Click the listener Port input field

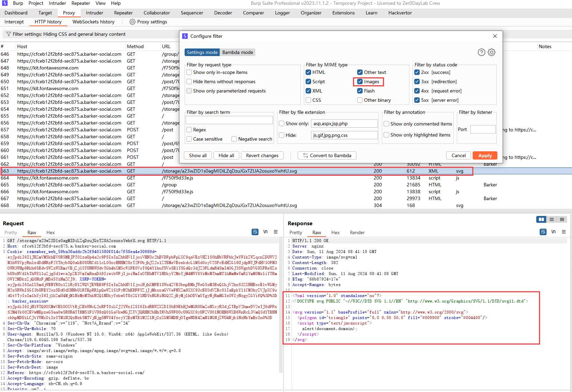click(483, 129)
